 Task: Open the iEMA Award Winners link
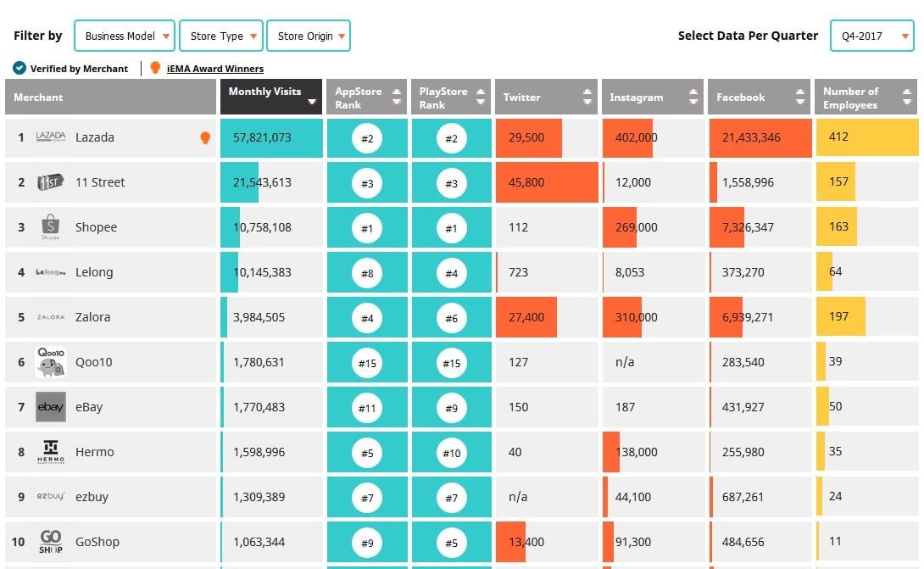click(x=215, y=69)
